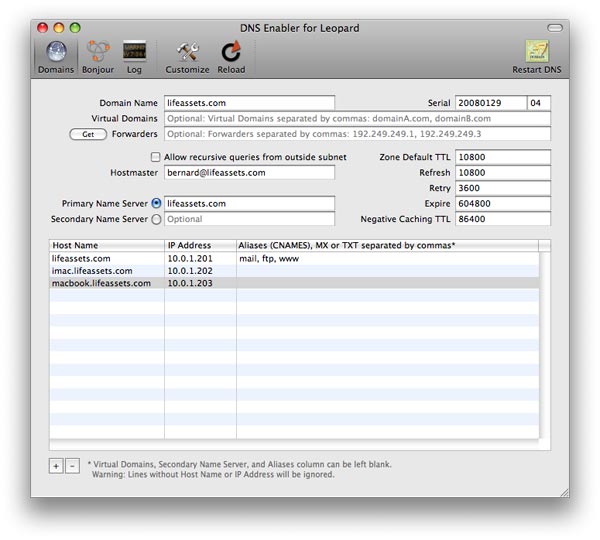Open the Customize tool

tap(187, 56)
